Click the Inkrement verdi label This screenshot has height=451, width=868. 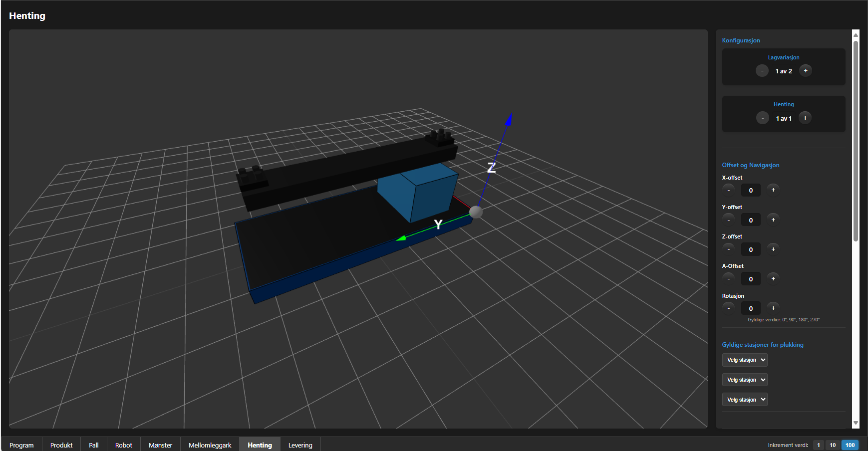coord(788,445)
